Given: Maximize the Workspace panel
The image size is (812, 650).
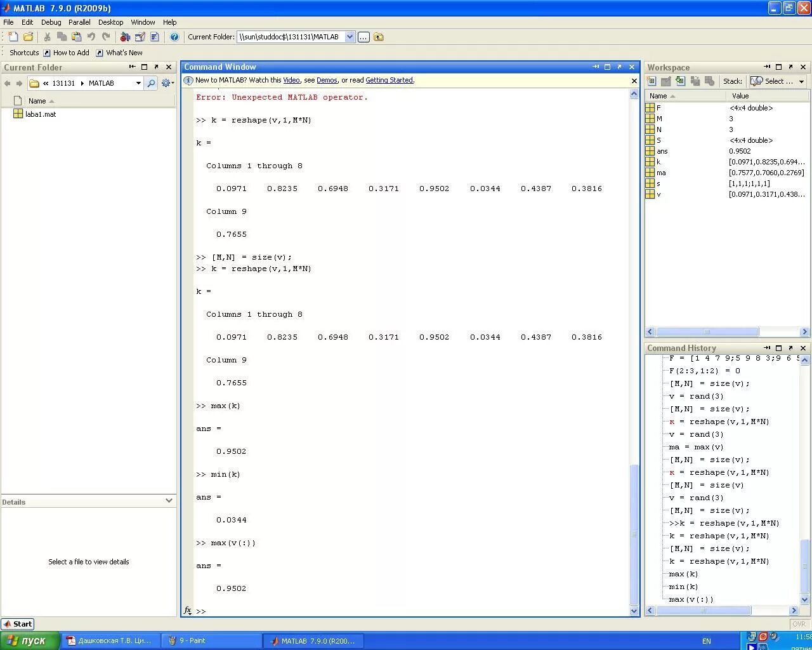Looking at the screenshot, I should [778, 67].
